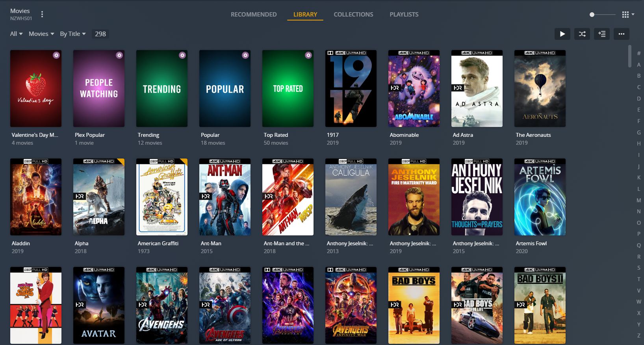Open the more actions ellipsis button

pyautogui.click(x=621, y=34)
